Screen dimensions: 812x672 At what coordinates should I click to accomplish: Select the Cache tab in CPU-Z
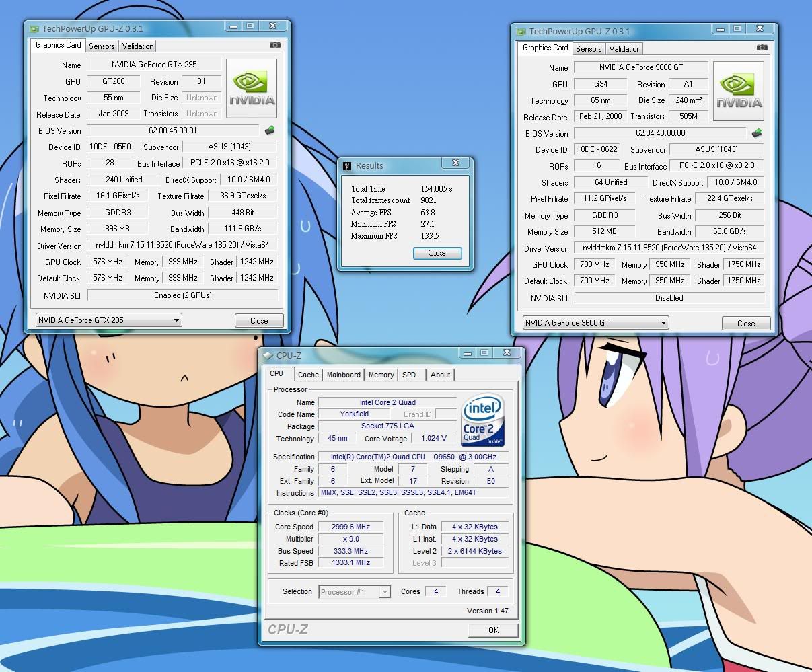tap(308, 375)
